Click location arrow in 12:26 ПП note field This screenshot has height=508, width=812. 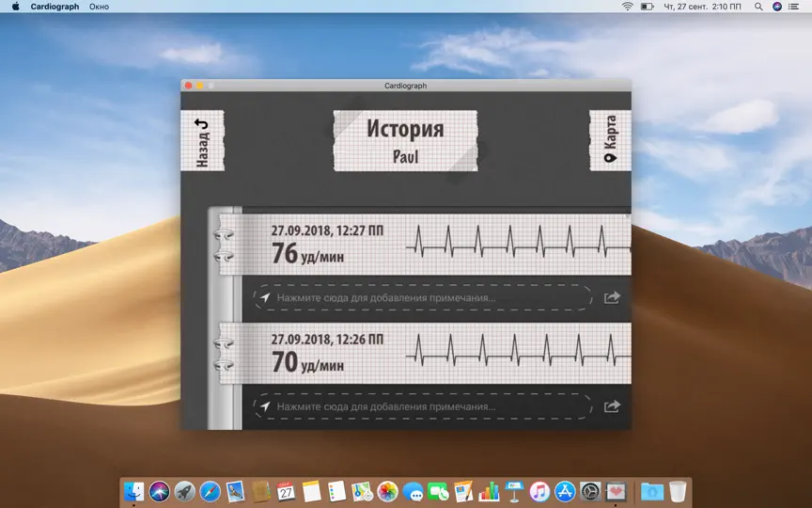265,406
